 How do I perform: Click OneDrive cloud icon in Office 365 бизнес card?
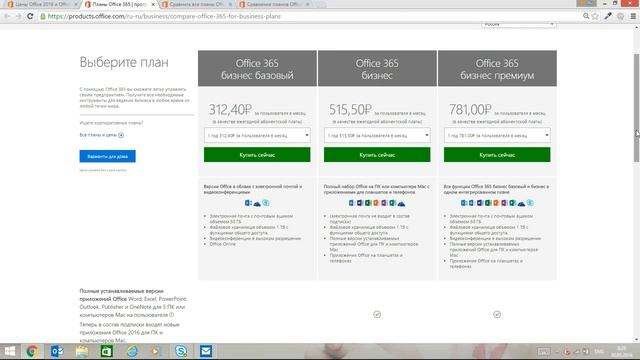[401, 203]
